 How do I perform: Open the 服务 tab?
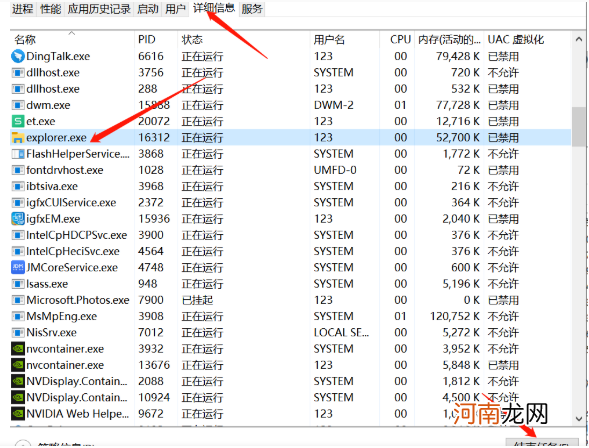252,9
